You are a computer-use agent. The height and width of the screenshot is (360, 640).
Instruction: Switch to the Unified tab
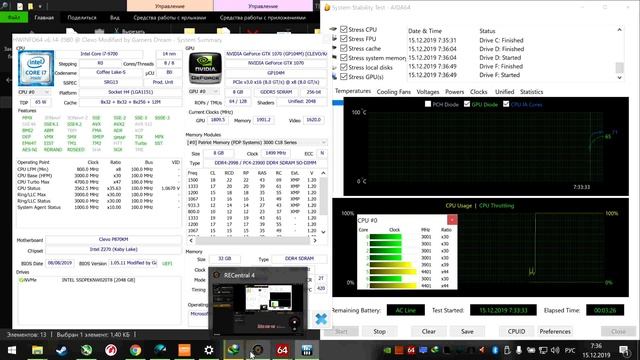[504, 92]
